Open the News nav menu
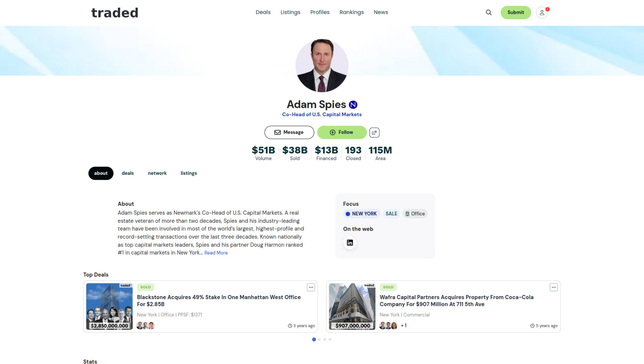The height and width of the screenshot is (364, 644). (x=381, y=12)
